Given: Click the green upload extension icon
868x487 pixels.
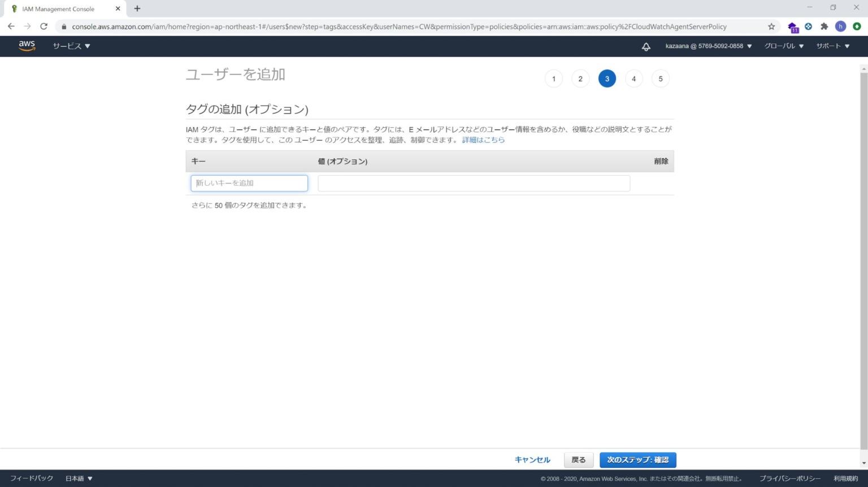Looking at the screenshot, I should pos(858,26).
